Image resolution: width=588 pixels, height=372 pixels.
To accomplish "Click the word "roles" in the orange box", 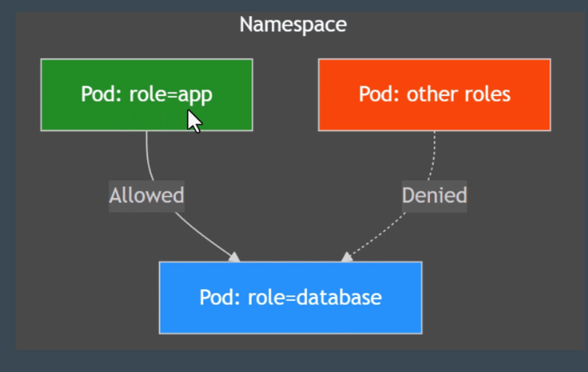I will click(x=487, y=95).
